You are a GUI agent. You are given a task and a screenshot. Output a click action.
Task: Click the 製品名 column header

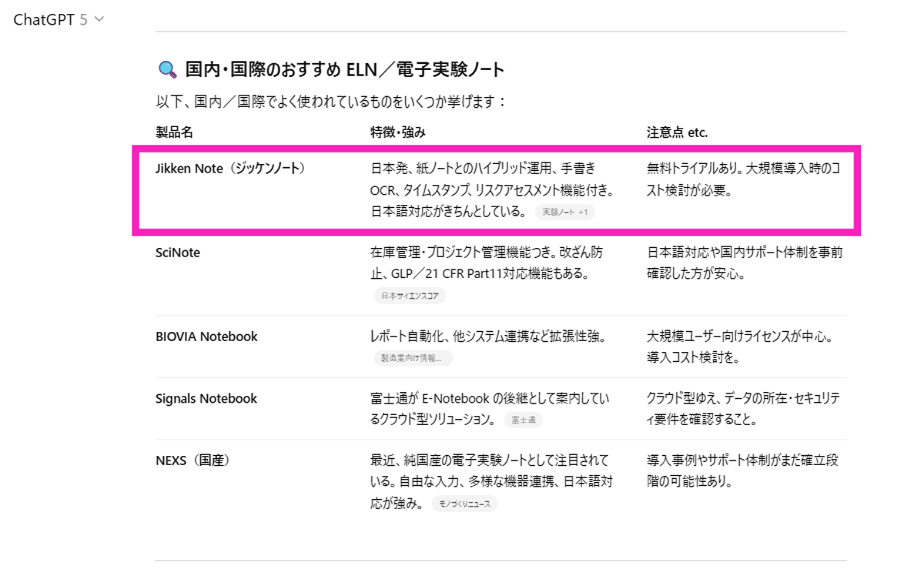point(174,132)
